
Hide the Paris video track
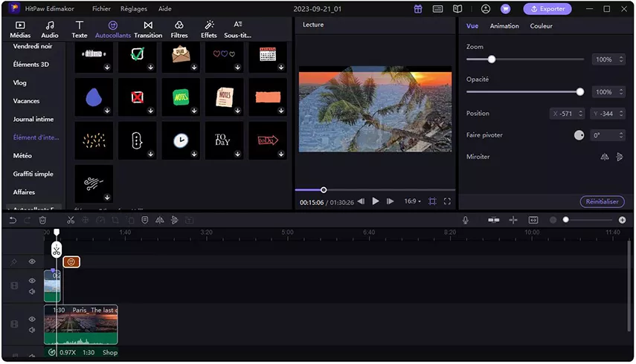pos(32,319)
